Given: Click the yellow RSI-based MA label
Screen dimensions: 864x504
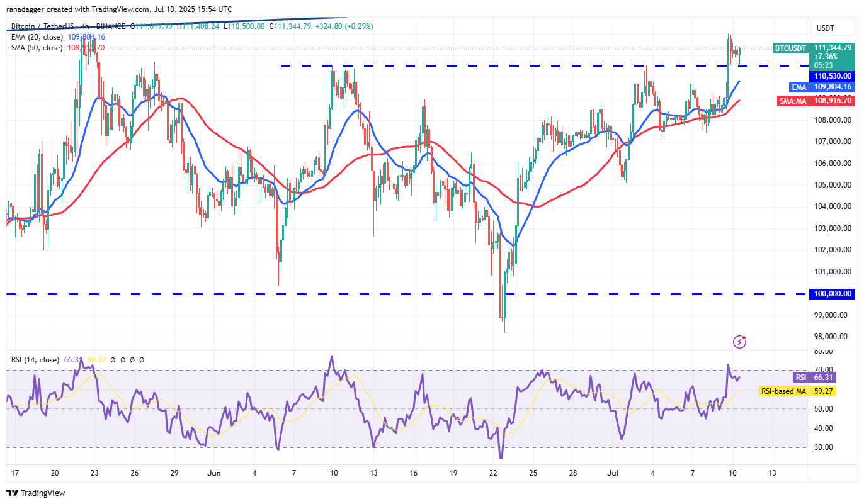Looking at the screenshot, I should [x=783, y=391].
